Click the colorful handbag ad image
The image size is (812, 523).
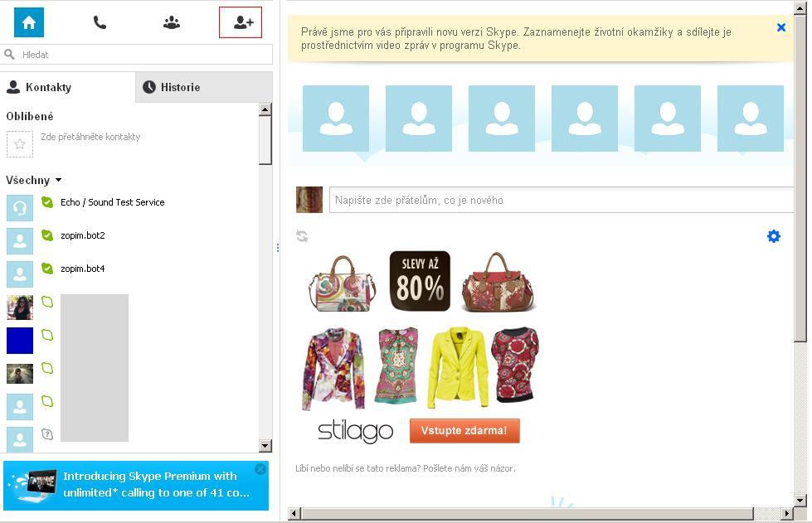[343, 283]
